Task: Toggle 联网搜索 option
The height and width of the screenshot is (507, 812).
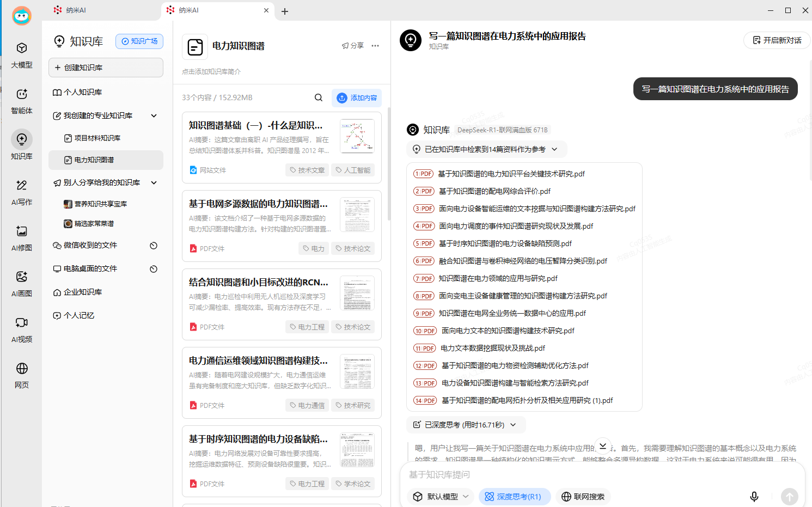Action: point(583,497)
